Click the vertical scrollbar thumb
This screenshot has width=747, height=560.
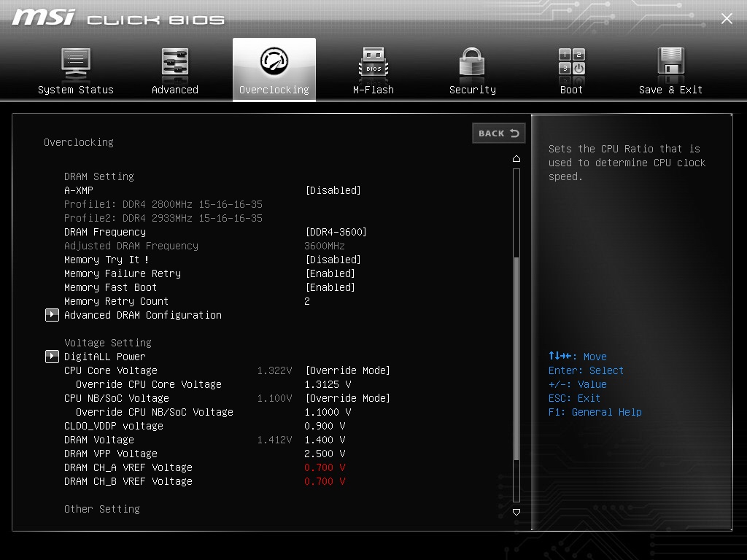tap(516, 359)
